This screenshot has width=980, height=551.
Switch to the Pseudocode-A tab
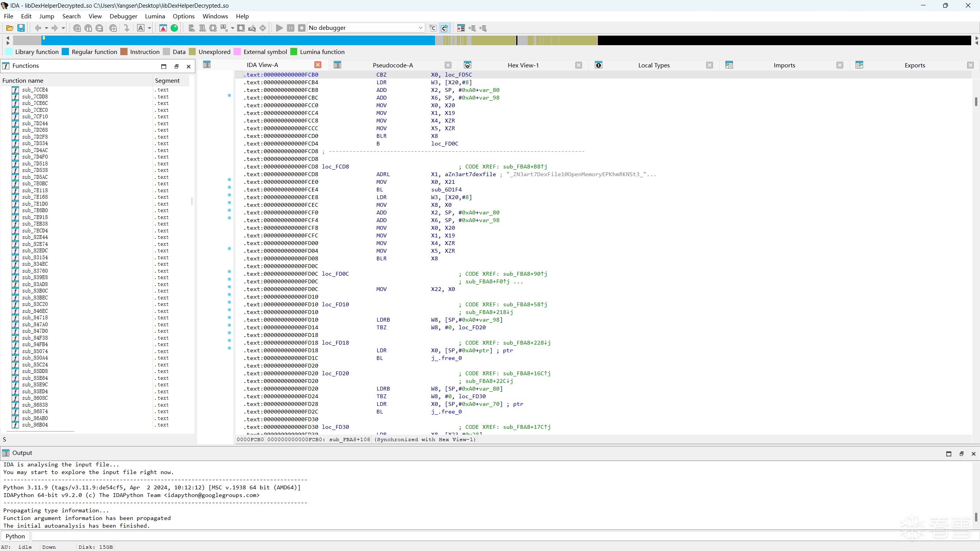click(x=393, y=65)
